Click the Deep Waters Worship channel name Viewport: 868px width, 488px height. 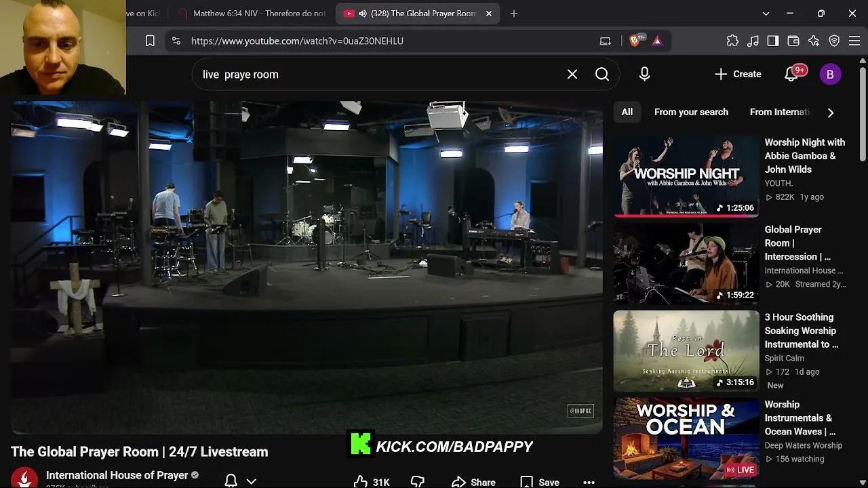pos(804,445)
